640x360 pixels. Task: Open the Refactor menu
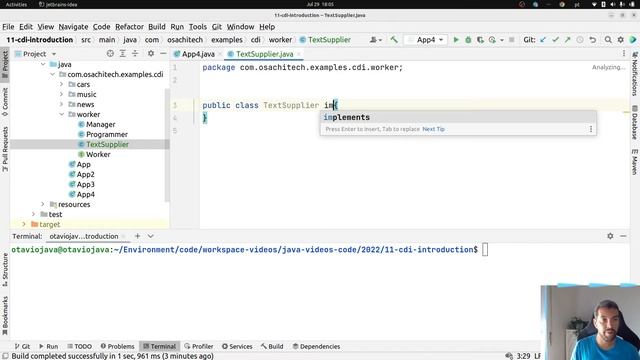click(129, 27)
